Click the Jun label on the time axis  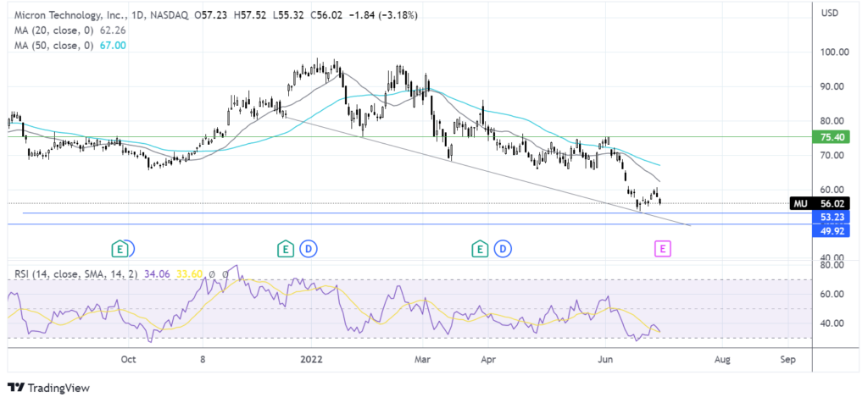[x=605, y=359]
